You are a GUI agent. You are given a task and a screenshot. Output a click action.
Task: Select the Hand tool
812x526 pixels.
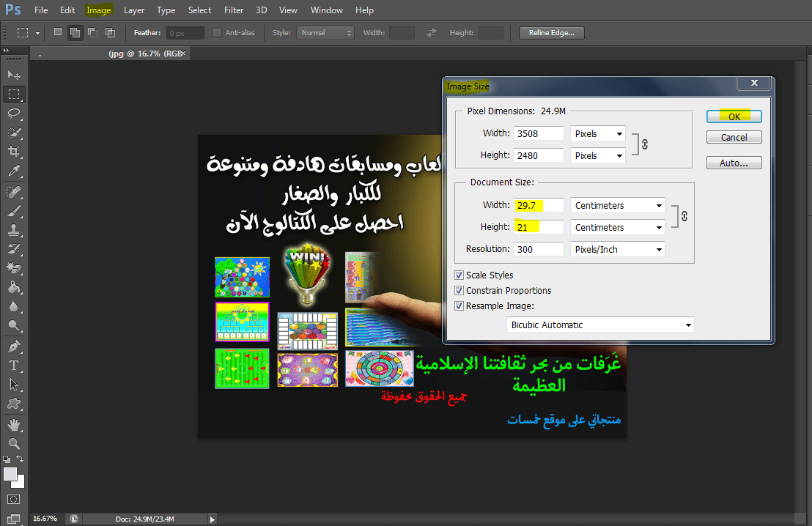(14, 424)
